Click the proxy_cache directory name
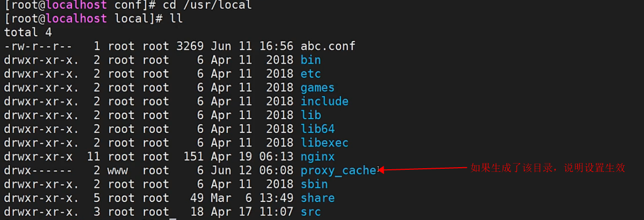Viewport: 644px width, 220px height. [338, 170]
